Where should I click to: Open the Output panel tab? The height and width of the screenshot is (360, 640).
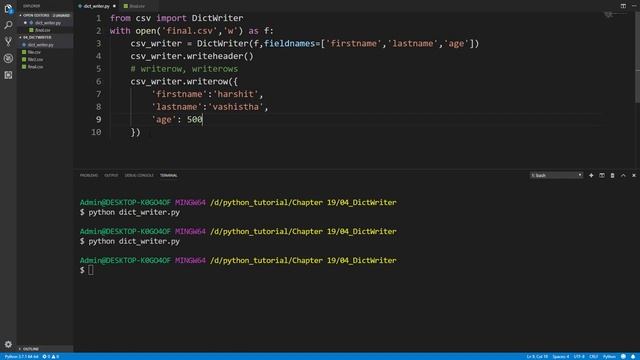click(111, 176)
